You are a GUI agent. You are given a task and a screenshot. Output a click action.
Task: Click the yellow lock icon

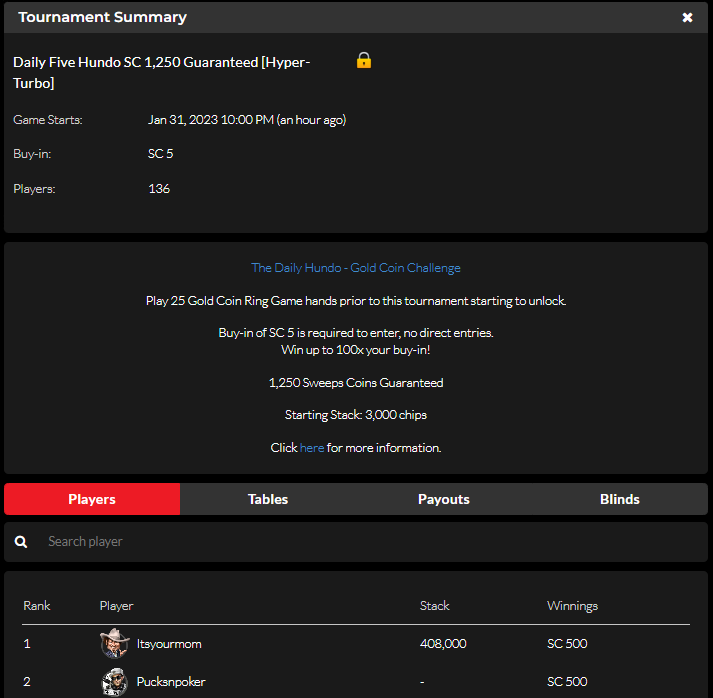click(364, 60)
